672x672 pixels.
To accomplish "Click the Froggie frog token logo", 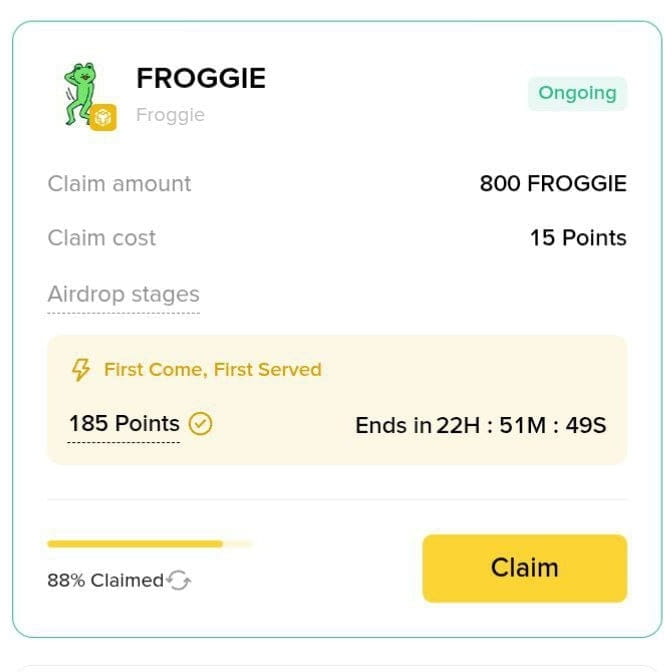I will coord(80,92).
